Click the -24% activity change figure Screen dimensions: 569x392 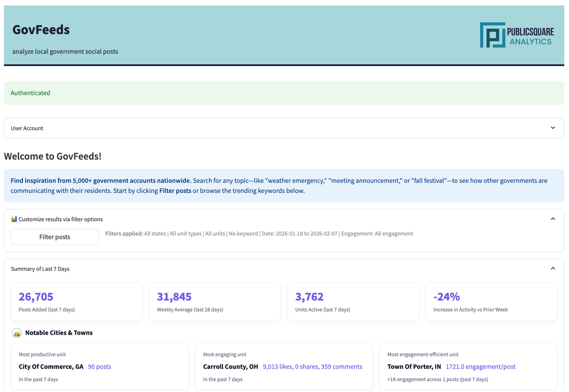[447, 296]
